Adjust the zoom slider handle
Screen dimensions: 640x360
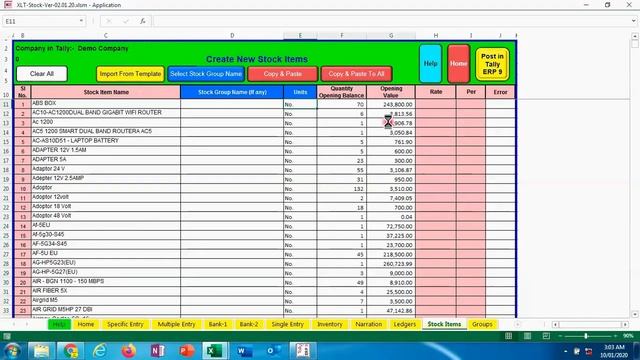click(x=586, y=336)
